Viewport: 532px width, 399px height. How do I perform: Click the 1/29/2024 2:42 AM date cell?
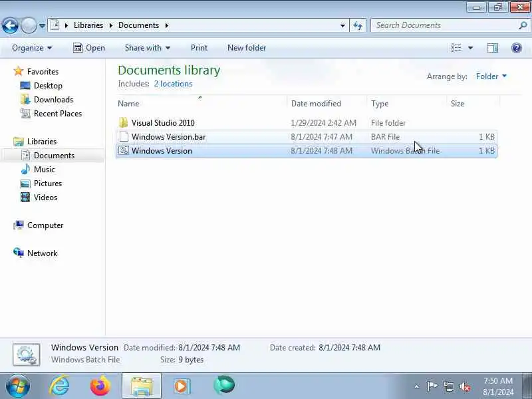click(323, 123)
